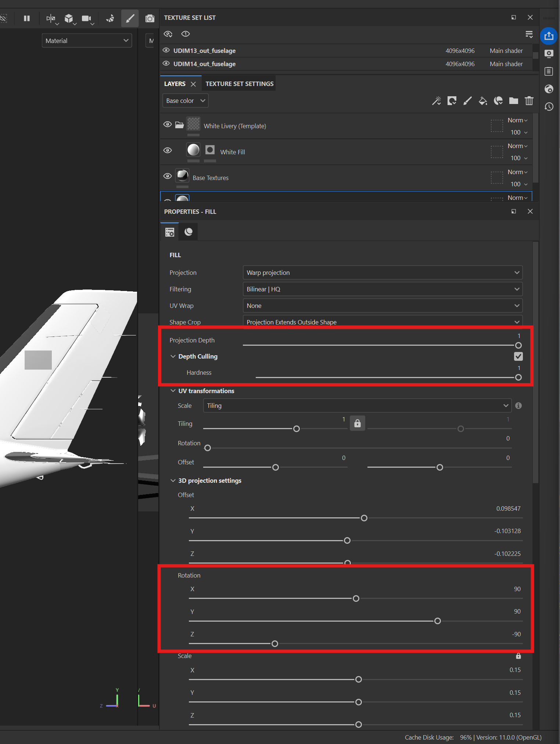The image size is (560, 744).
Task: Hide the White Fill layer
Action: [x=168, y=150]
